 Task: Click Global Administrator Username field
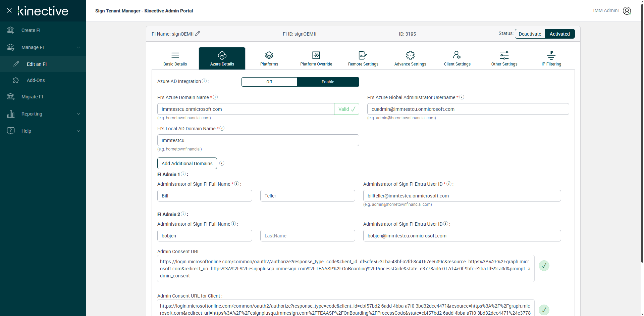coord(468,109)
